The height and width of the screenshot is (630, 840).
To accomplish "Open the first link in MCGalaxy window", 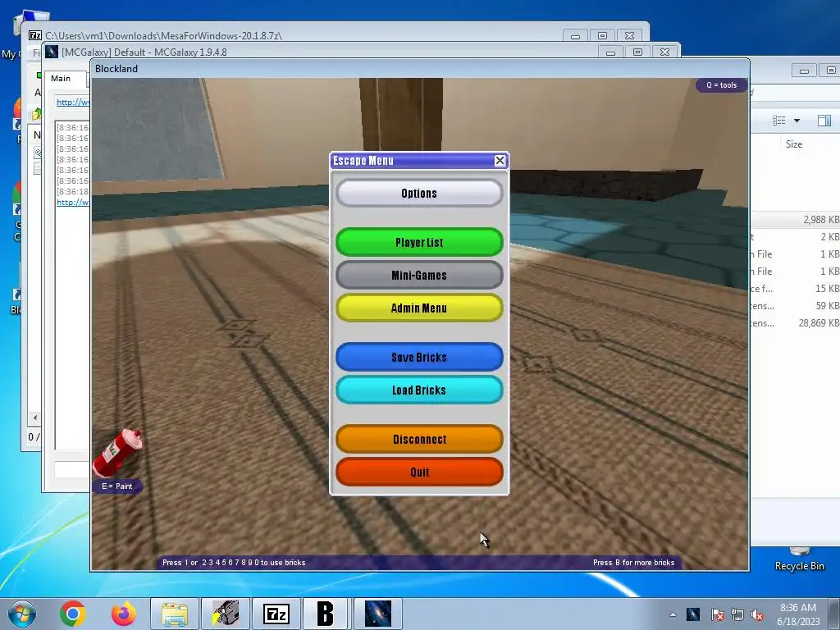I will coord(73,102).
